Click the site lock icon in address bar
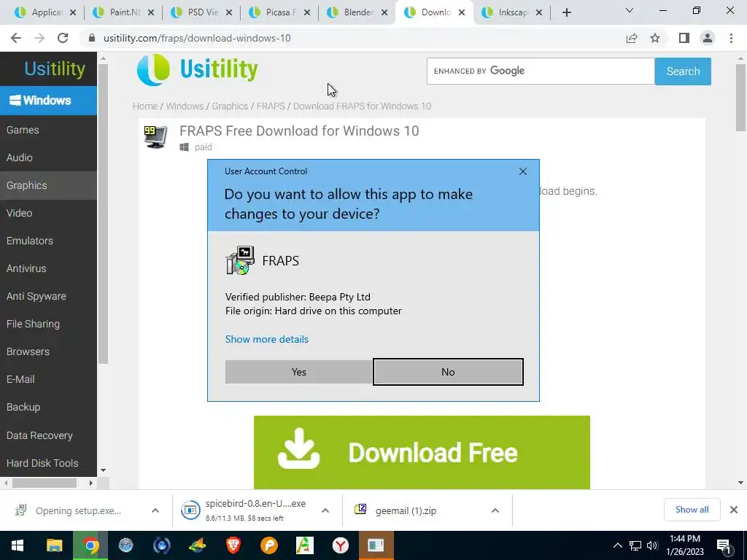Viewport: 747px width, 560px height. (x=92, y=38)
